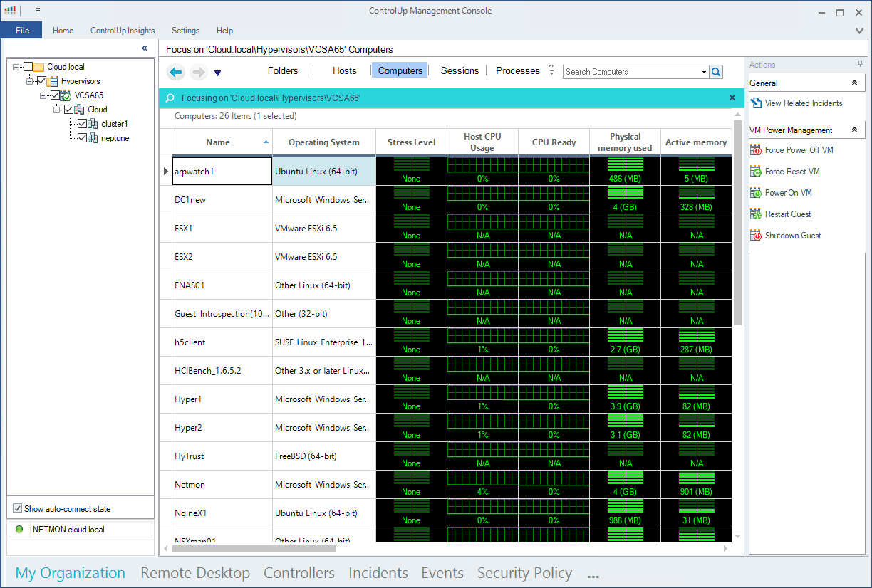Click the View Related Incidents icon
The width and height of the screenshot is (872, 588).
coord(756,103)
